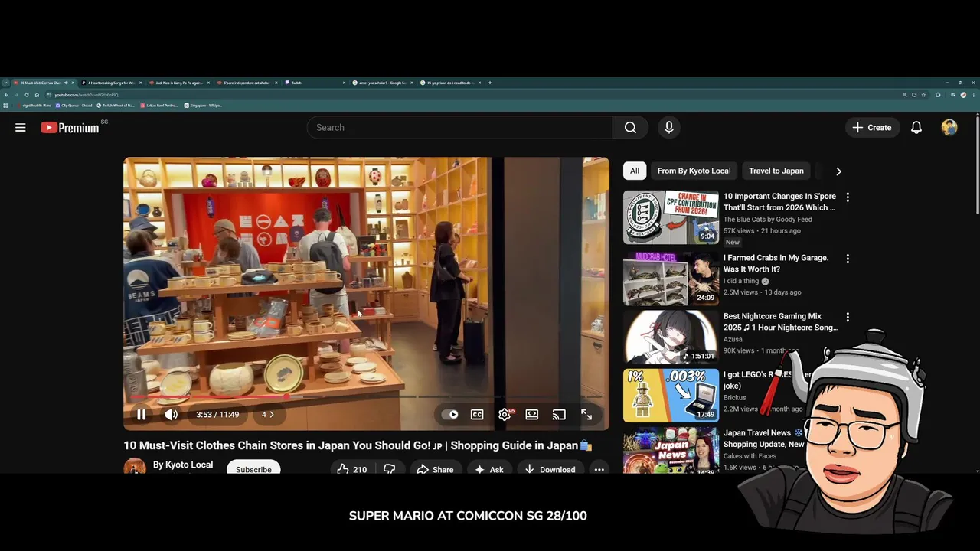Go back using browser back arrow
The height and width of the screenshot is (551, 980).
[6, 95]
